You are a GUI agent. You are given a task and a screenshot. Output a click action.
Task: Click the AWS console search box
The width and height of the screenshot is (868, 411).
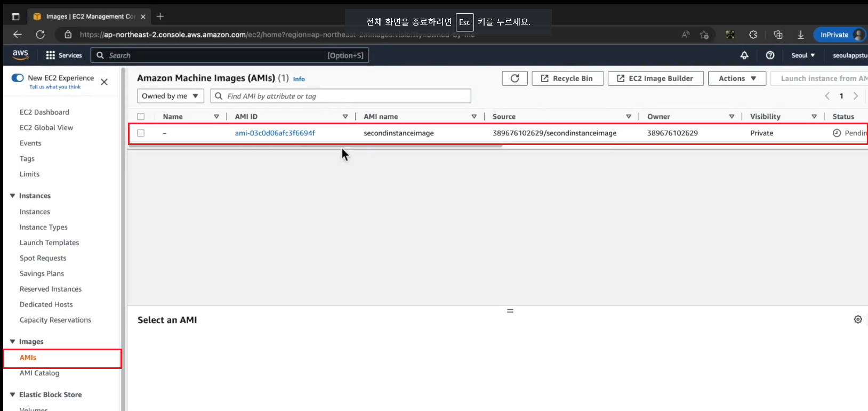229,55
